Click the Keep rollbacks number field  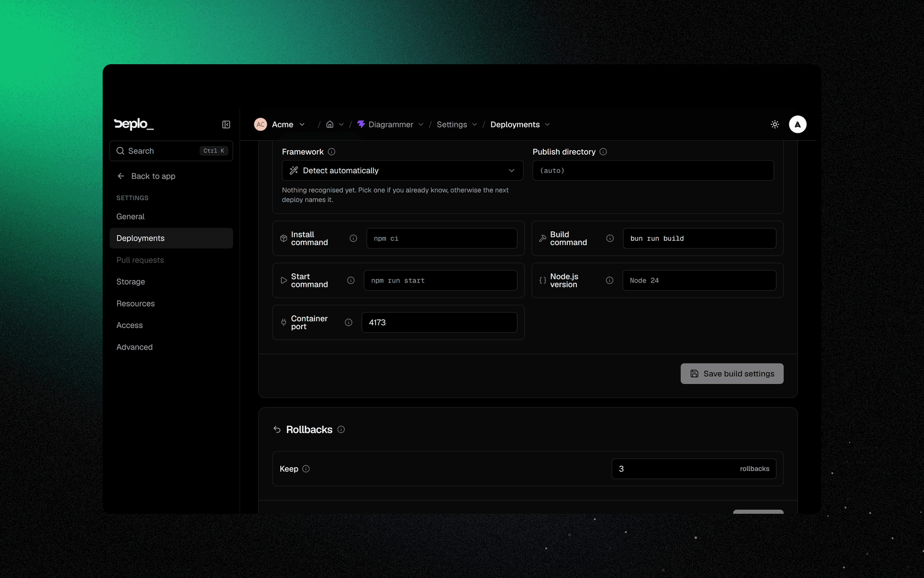694,469
